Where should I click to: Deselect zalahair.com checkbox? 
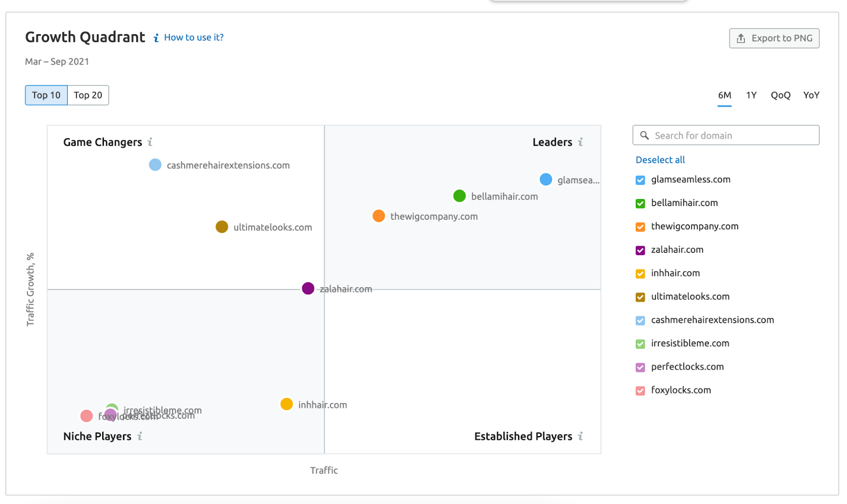[x=640, y=250]
